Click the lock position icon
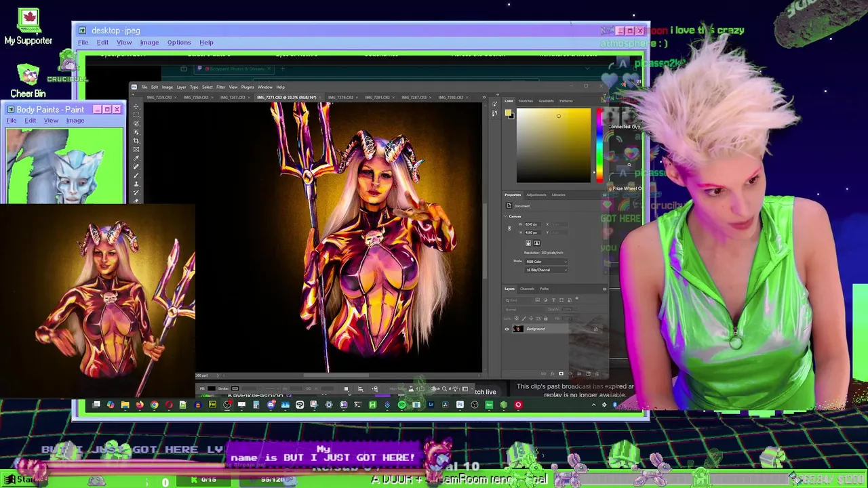868x488 pixels. tap(531, 318)
